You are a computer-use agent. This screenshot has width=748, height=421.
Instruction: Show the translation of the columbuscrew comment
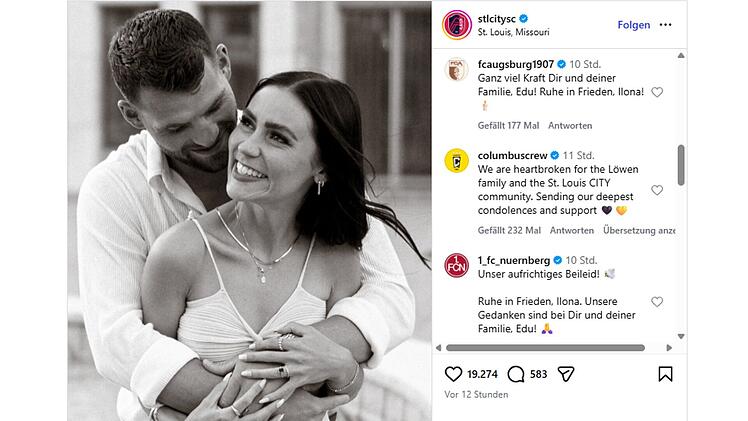[639, 230]
